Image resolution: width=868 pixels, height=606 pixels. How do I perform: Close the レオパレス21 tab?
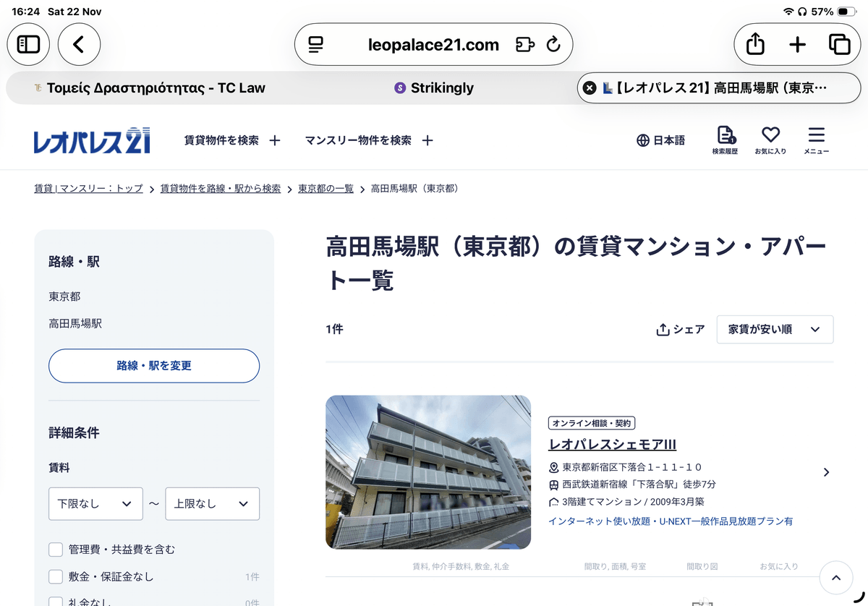[x=590, y=88]
